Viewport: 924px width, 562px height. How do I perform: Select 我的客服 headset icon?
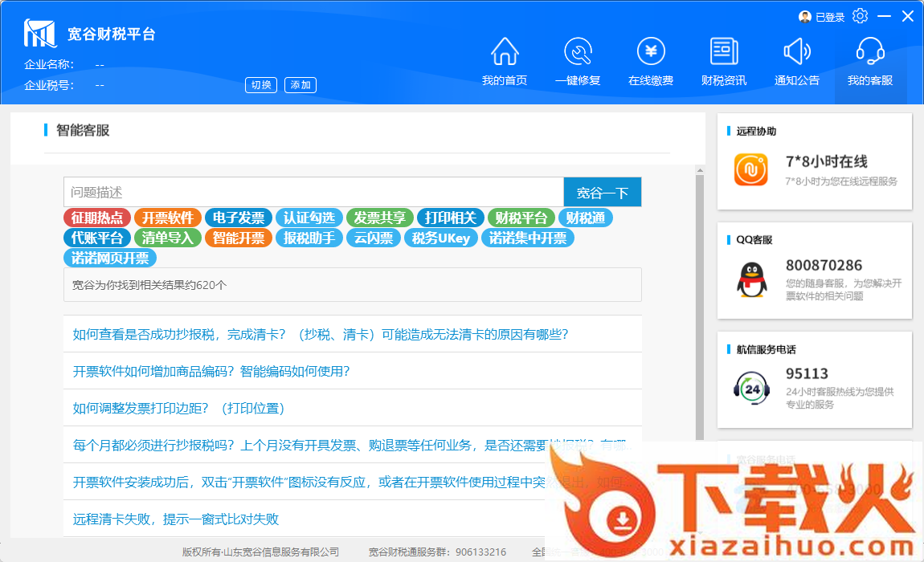(870, 52)
